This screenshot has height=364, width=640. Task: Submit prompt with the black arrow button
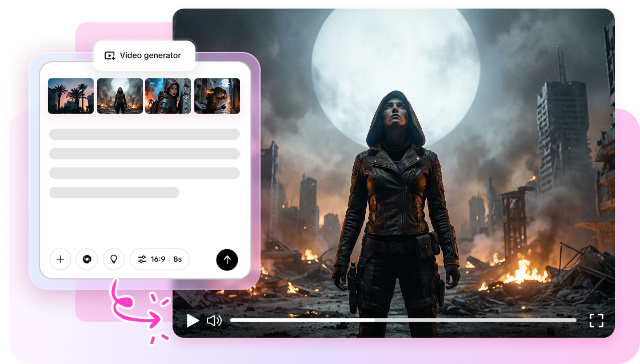[x=227, y=259]
